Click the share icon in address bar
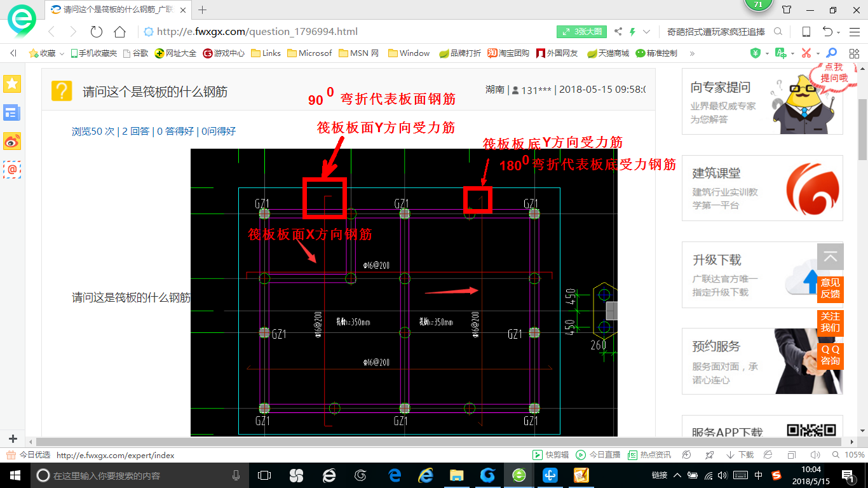The width and height of the screenshot is (868, 488). click(618, 32)
